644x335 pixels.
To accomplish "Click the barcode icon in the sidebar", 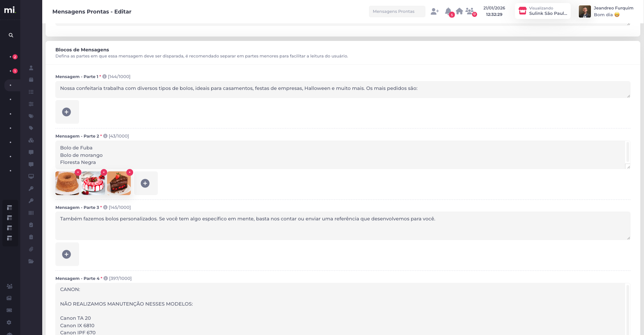I will coord(31,213).
